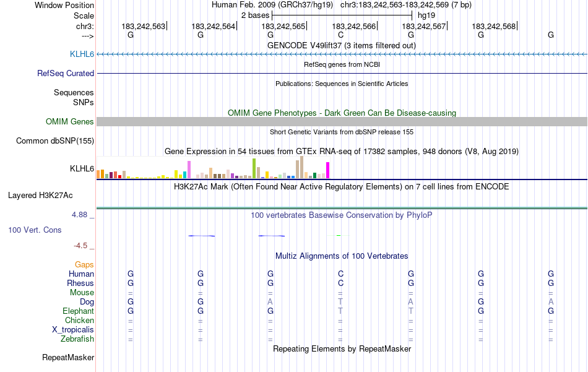This screenshot has width=588, height=372.
Task: Click the Short Genetic Variants dbSNP title
Action: [342, 132]
